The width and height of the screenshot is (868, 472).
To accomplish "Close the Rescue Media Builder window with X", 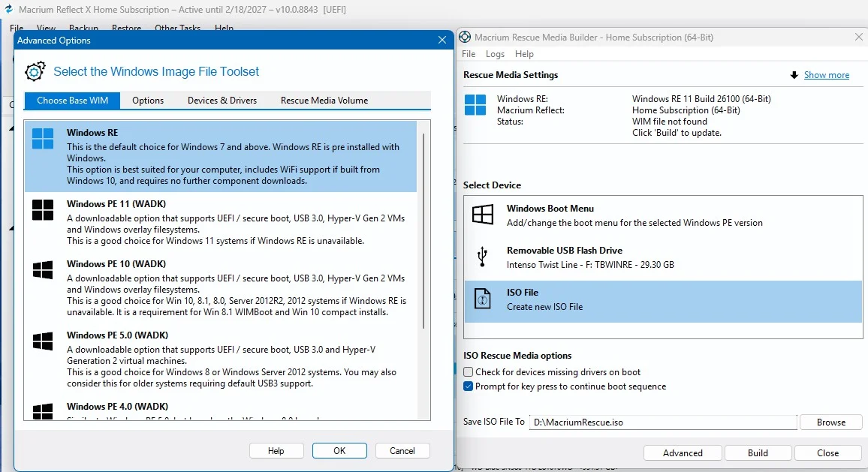I will (x=858, y=37).
